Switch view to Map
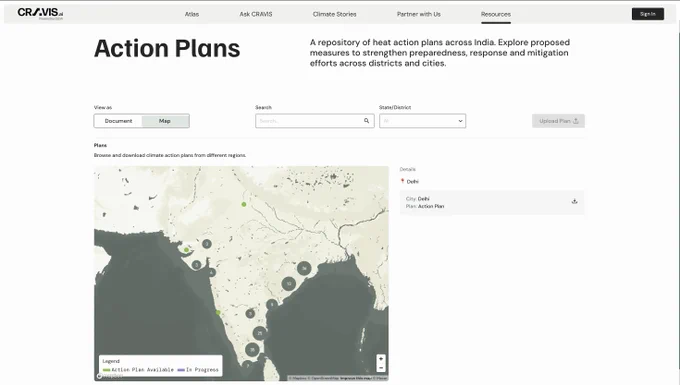Viewport: 680px width, 385px height. [165, 121]
